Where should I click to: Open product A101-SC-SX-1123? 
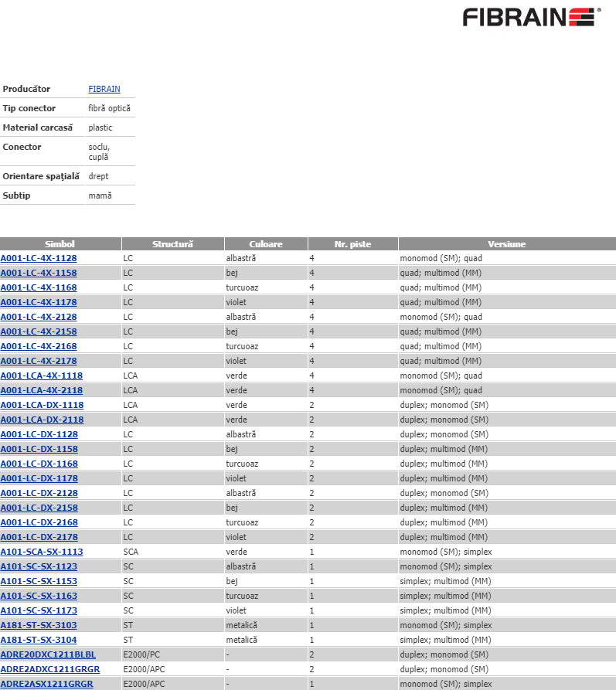pos(39,566)
